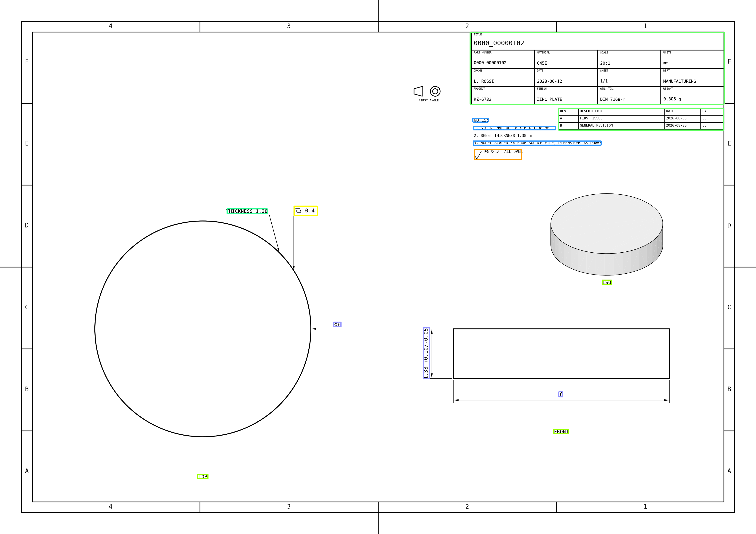The height and width of the screenshot is (534, 756).
Task: Click the PART NUMBER field label
Action: (482, 53)
